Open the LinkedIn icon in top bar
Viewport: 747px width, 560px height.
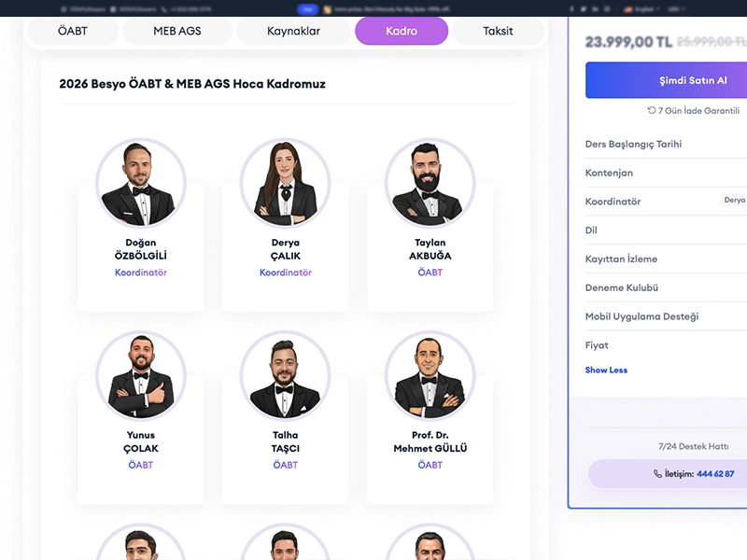pyautogui.click(x=596, y=9)
